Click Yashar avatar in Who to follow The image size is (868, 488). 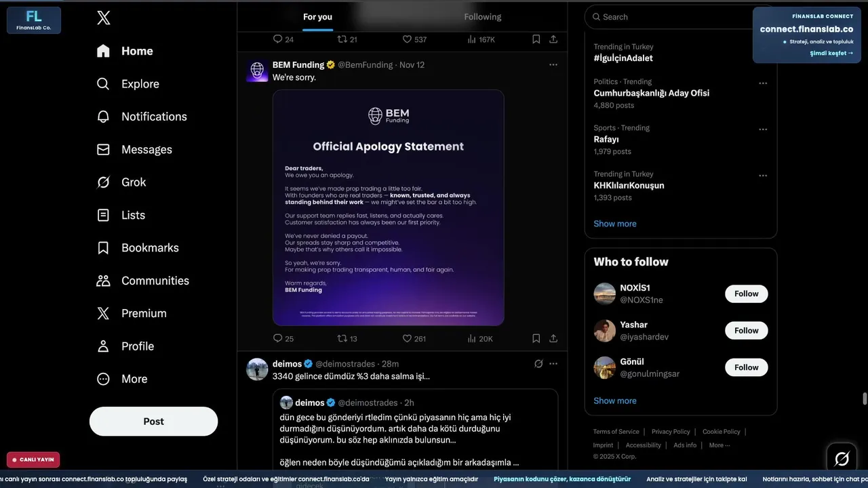[x=604, y=331]
